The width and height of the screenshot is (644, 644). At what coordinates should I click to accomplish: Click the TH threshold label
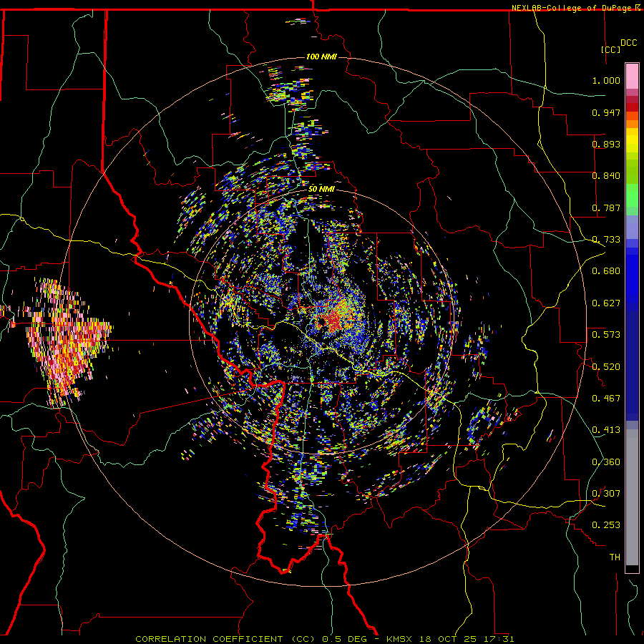coord(615,557)
